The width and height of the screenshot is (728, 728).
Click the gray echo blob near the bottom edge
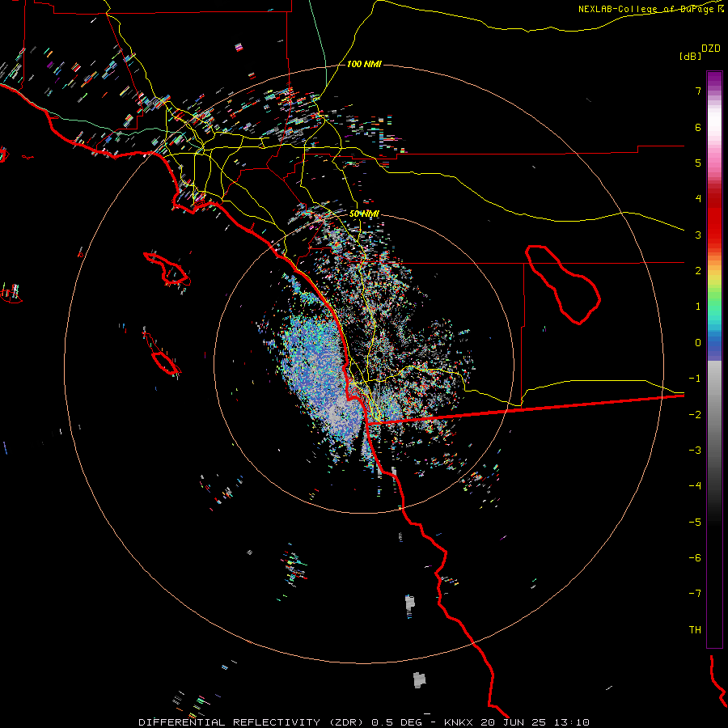click(x=419, y=679)
